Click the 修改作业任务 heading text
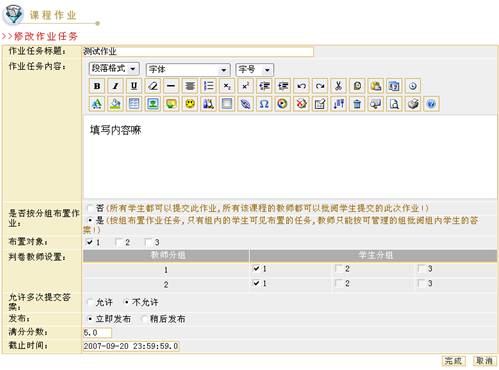 click(46, 36)
